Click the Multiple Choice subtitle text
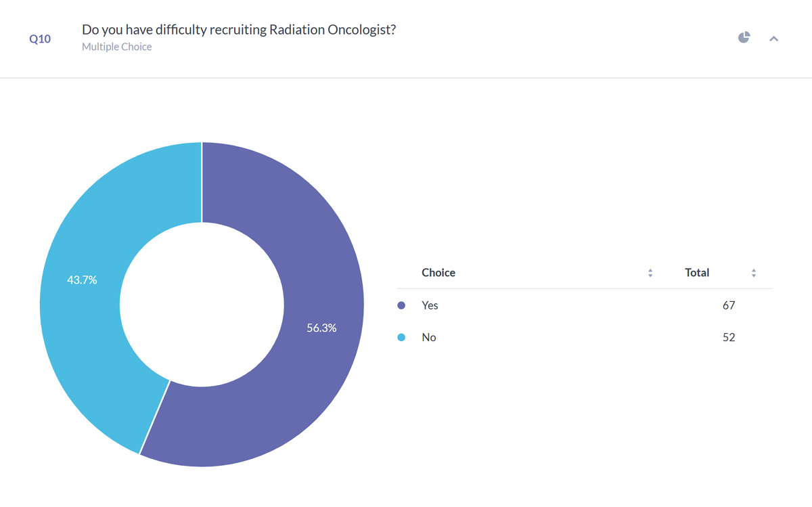The width and height of the screenshot is (812, 507). (x=117, y=47)
